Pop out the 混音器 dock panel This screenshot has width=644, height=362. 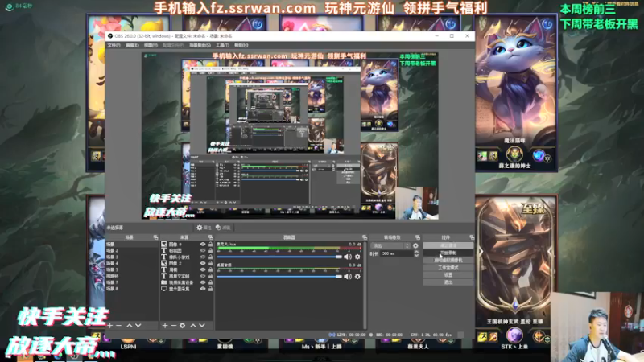[365, 237]
